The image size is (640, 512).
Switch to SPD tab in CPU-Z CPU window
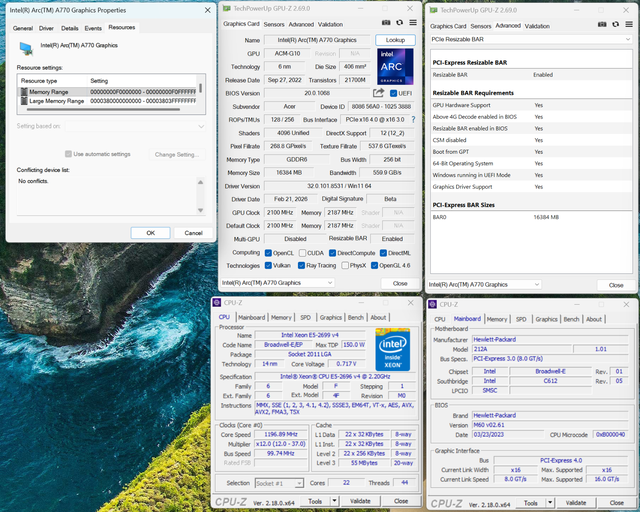(305, 317)
